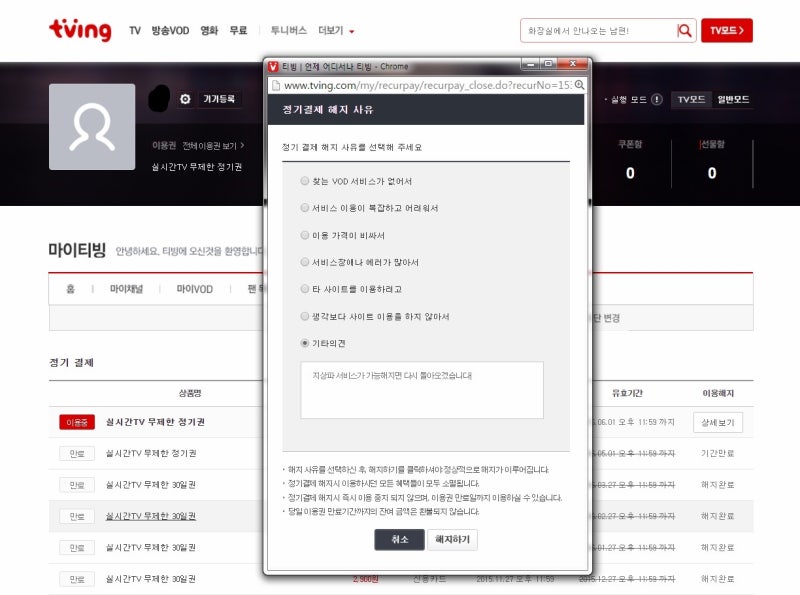
Task: Select the 기타의견 radio option
Action: 304,344
